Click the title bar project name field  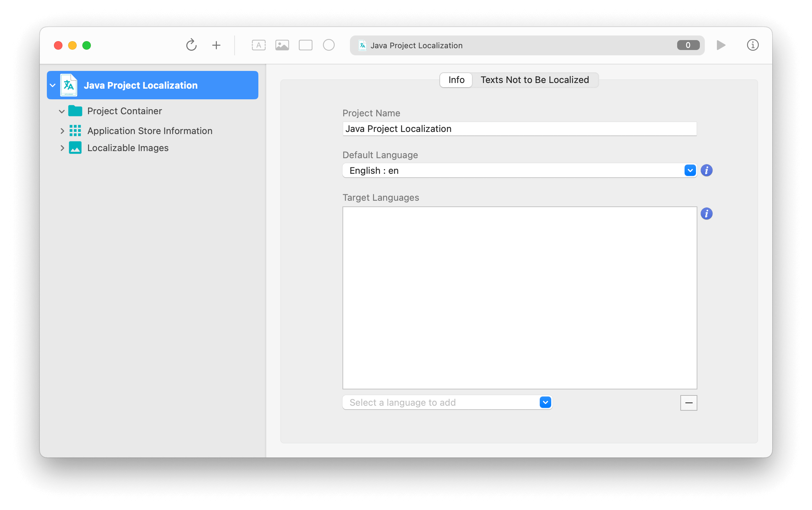click(527, 45)
